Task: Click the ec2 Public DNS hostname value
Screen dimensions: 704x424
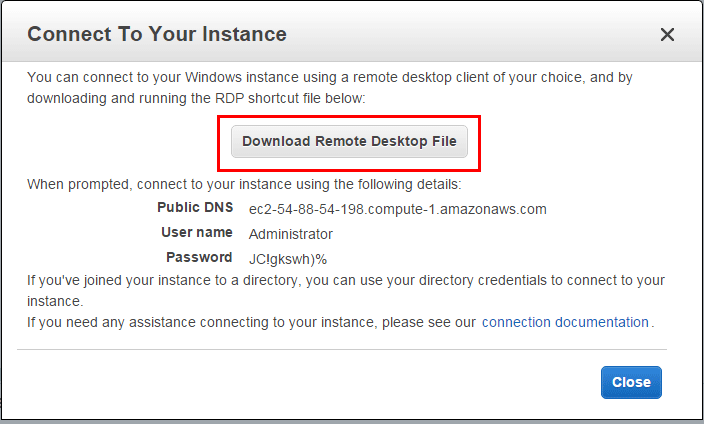Action: (398, 209)
